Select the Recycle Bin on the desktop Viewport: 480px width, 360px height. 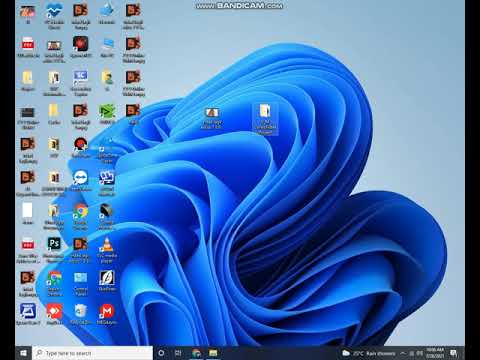[80, 311]
